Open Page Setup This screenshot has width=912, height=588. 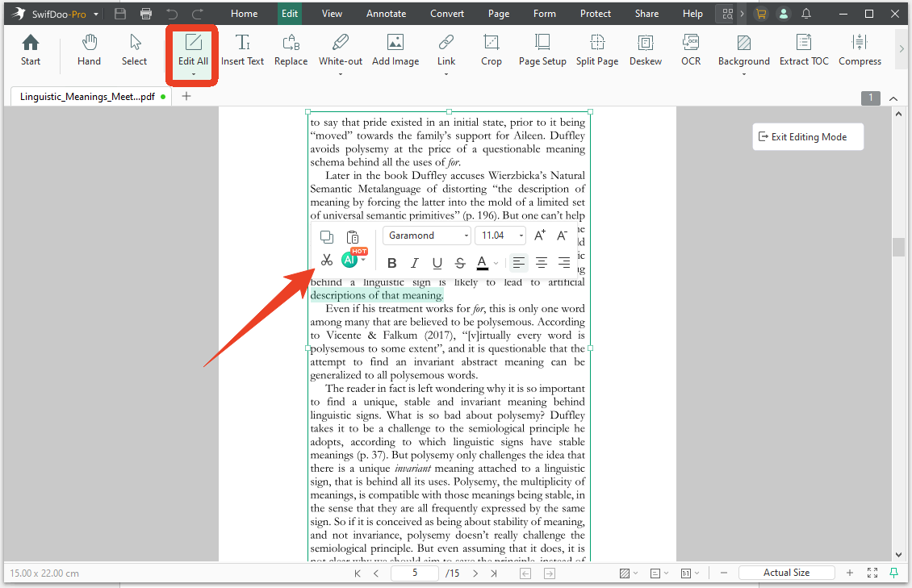[x=542, y=49]
